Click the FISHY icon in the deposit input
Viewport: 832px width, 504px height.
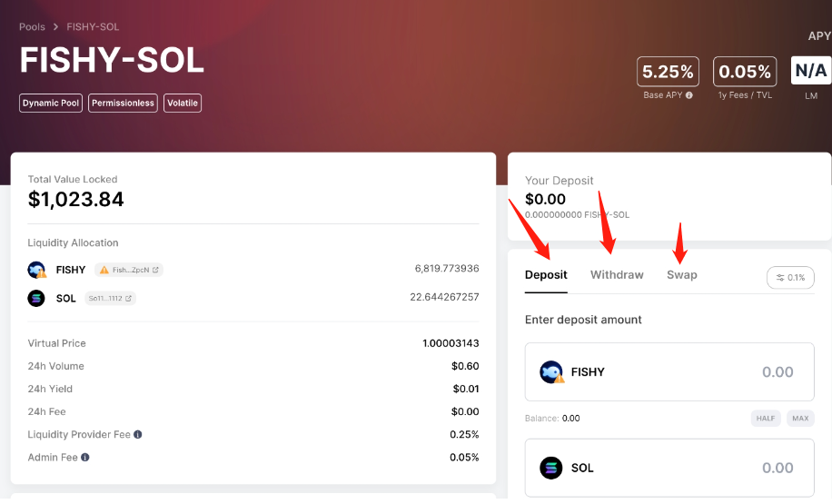551,371
